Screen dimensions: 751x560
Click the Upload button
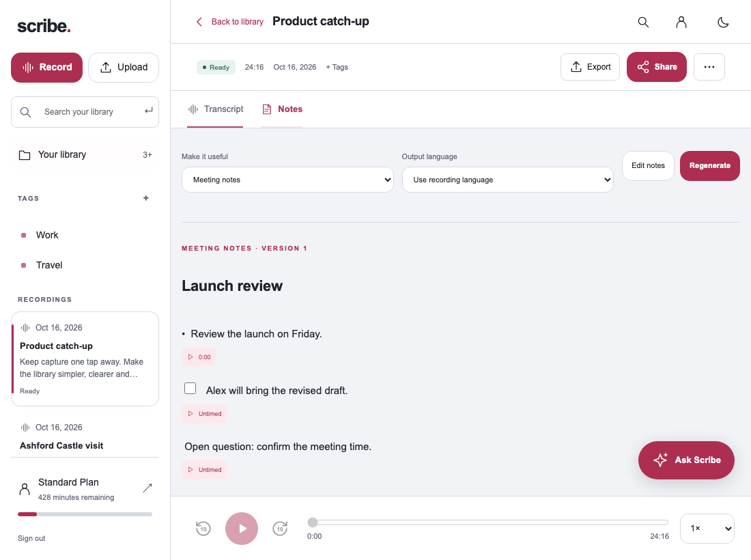124,68
